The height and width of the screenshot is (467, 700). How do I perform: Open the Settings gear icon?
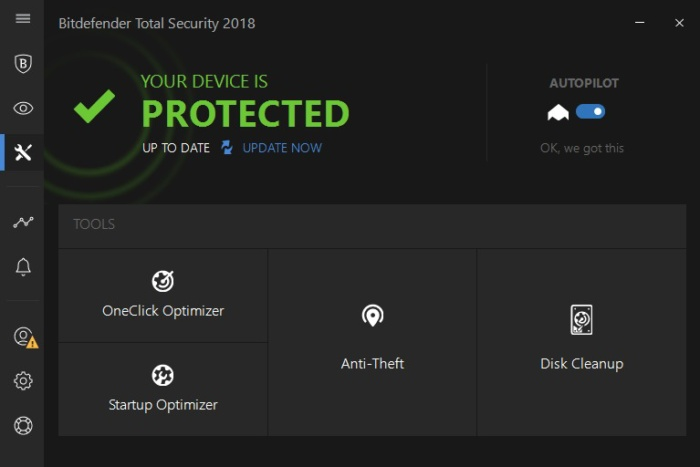point(22,381)
